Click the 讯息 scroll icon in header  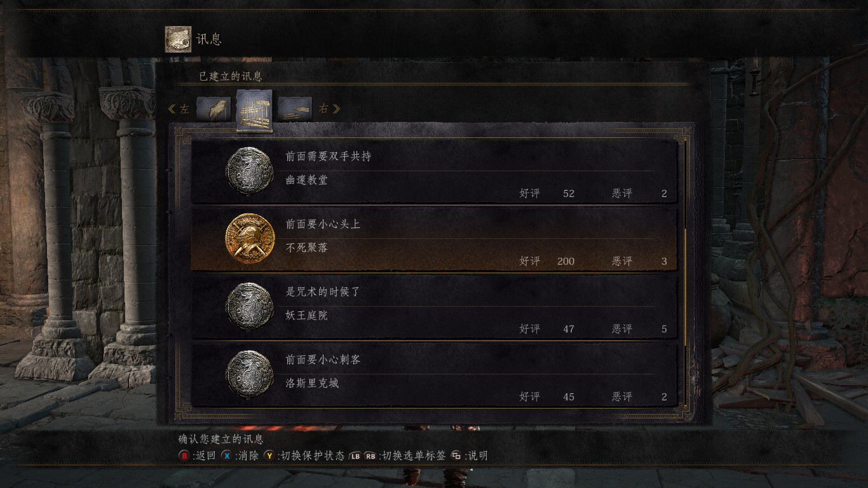[x=178, y=39]
